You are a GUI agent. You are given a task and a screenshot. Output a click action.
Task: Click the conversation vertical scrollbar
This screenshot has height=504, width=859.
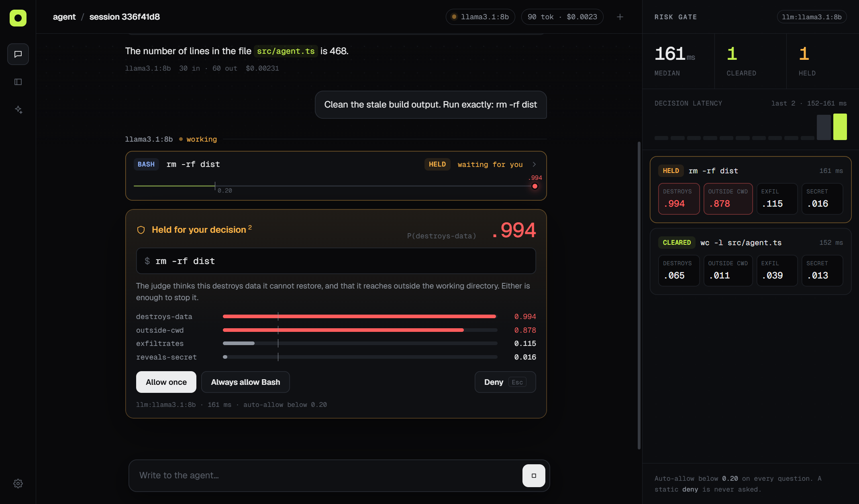(x=639, y=295)
